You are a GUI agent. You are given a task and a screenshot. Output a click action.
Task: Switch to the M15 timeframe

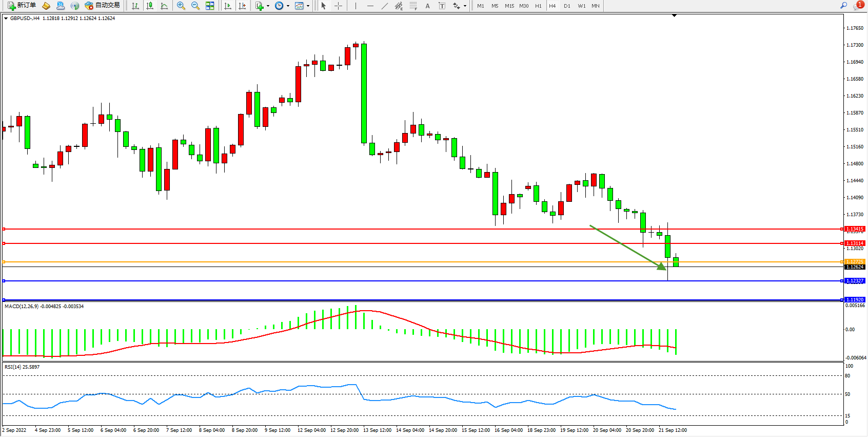[509, 6]
